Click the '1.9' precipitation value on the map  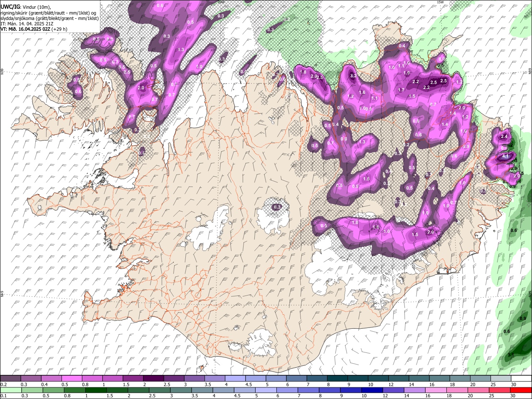click(406, 73)
